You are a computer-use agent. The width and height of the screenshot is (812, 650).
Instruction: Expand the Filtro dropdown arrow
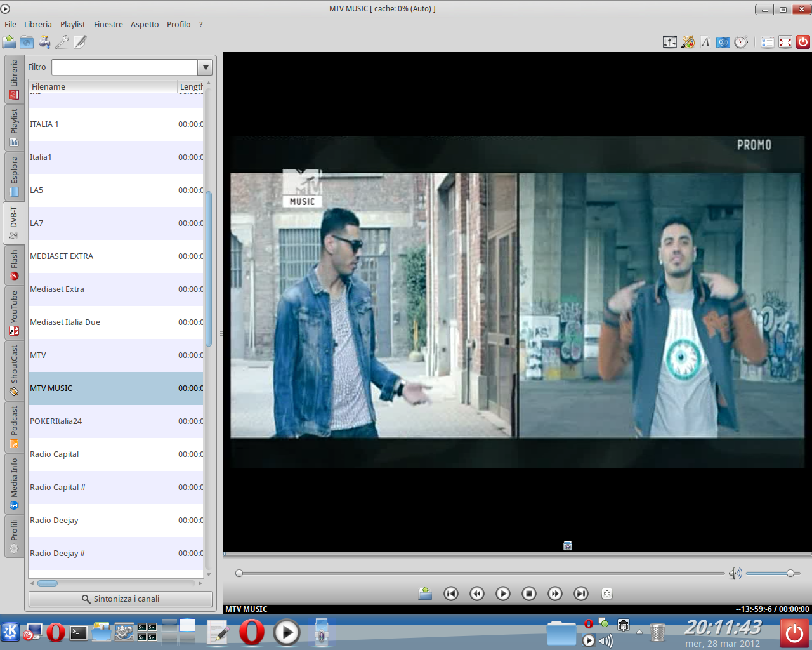(x=205, y=67)
